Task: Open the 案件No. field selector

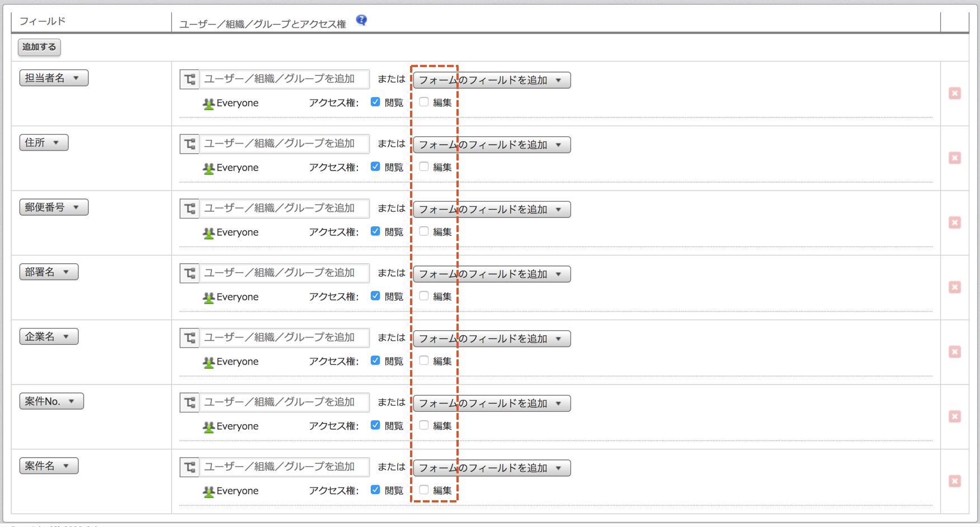Action: pos(51,401)
